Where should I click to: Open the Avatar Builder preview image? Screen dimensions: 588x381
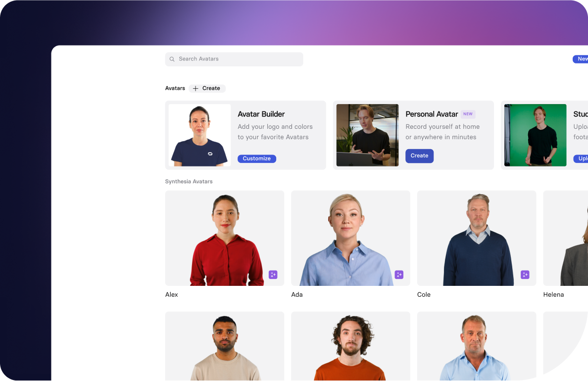199,135
